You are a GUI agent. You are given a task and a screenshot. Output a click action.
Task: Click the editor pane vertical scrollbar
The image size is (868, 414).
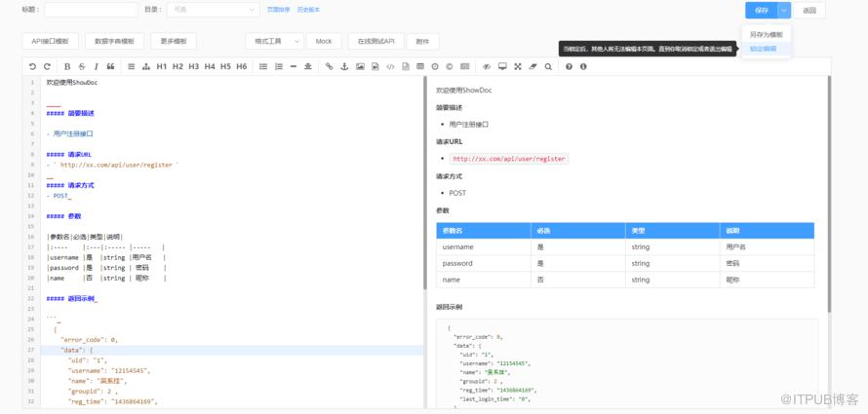coord(425,182)
